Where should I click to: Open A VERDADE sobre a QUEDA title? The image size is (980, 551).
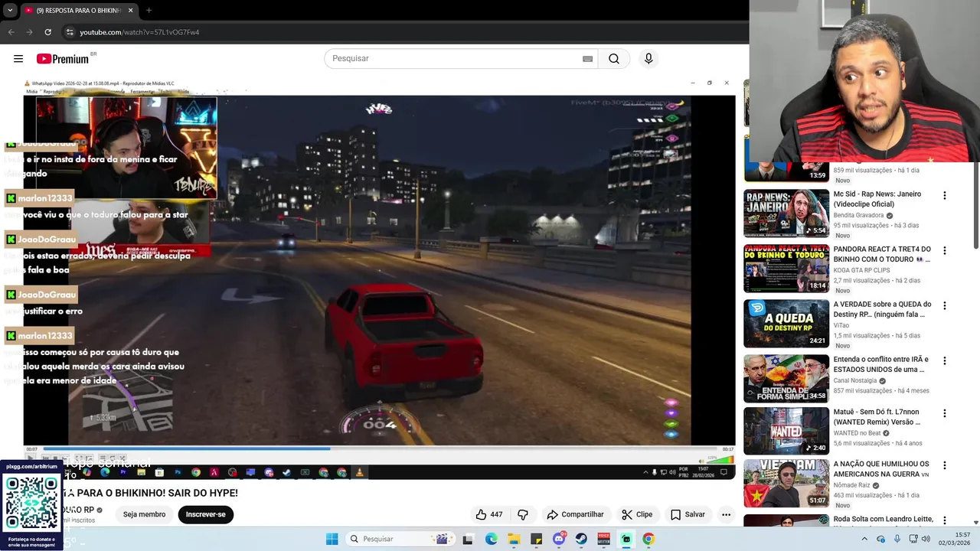[882, 309]
